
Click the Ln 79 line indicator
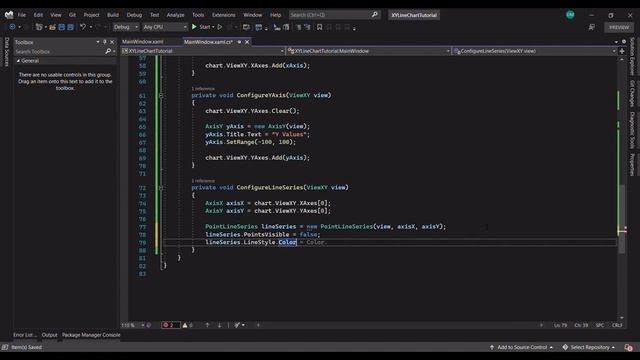coord(560,325)
